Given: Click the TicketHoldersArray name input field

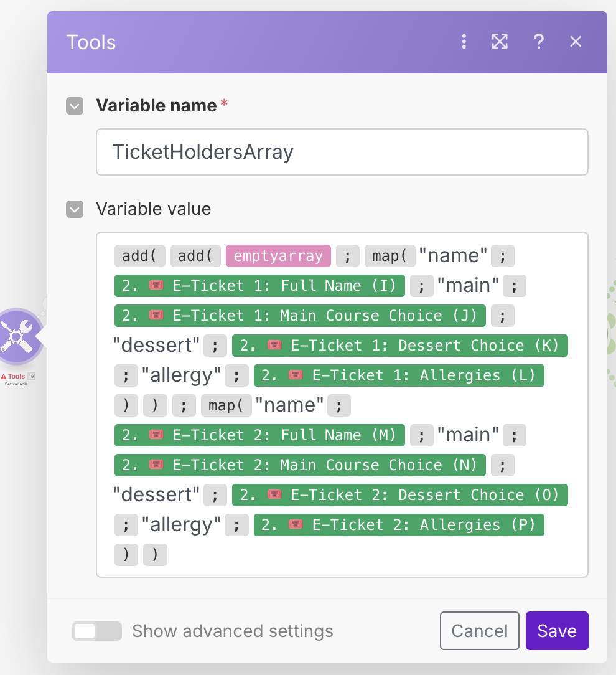Looking at the screenshot, I should (342, 152).
